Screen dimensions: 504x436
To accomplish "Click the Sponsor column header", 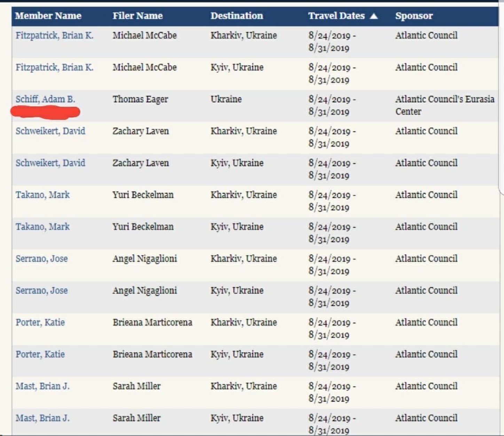I will coord(414,16).
